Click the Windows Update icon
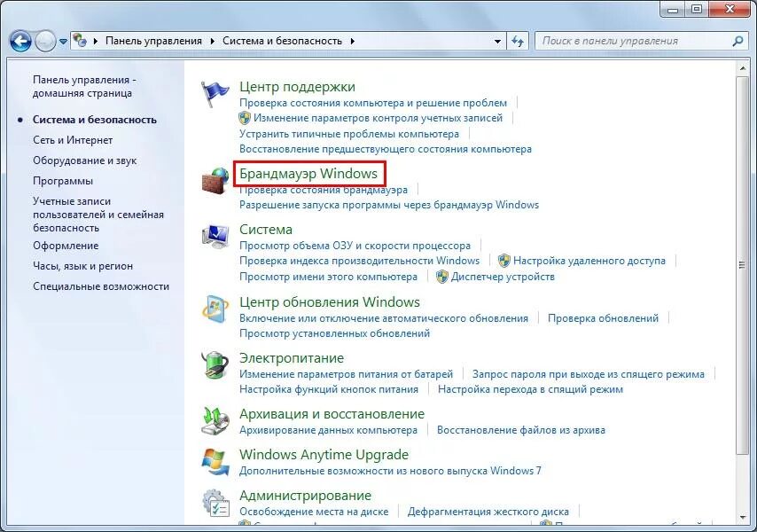The height and width of the screenshot is (532, 757). pyautogui.click(x=215, y=309)
